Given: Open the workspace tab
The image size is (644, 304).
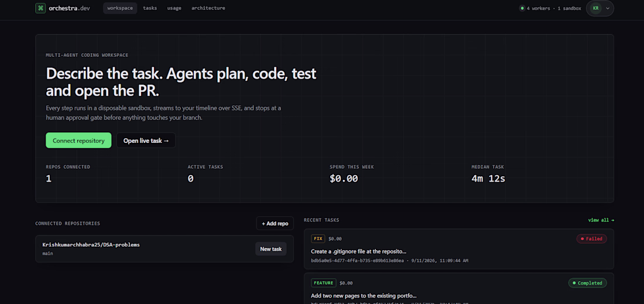Looking at the screenshot, I should pyautogui.click(x=120, y=8).
